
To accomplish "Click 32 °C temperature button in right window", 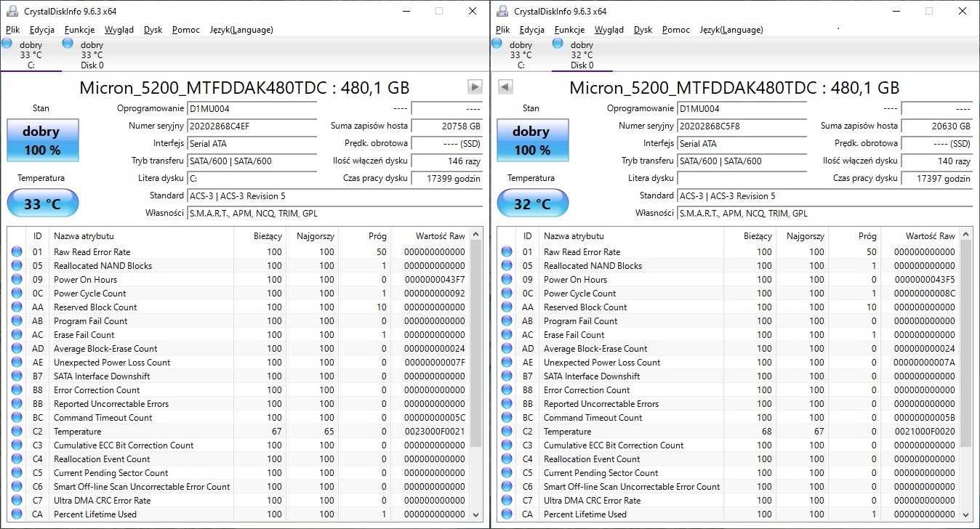I will pyautogui.click(x=533, y=203).
